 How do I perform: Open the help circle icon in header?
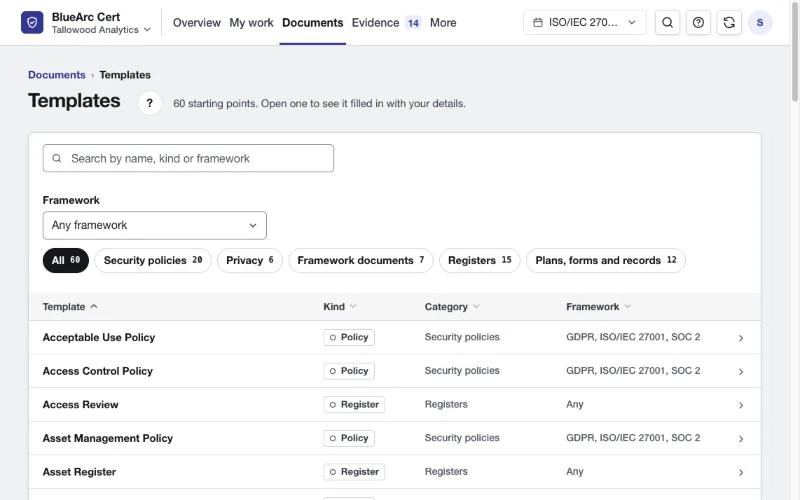click(x=698, y=22)
